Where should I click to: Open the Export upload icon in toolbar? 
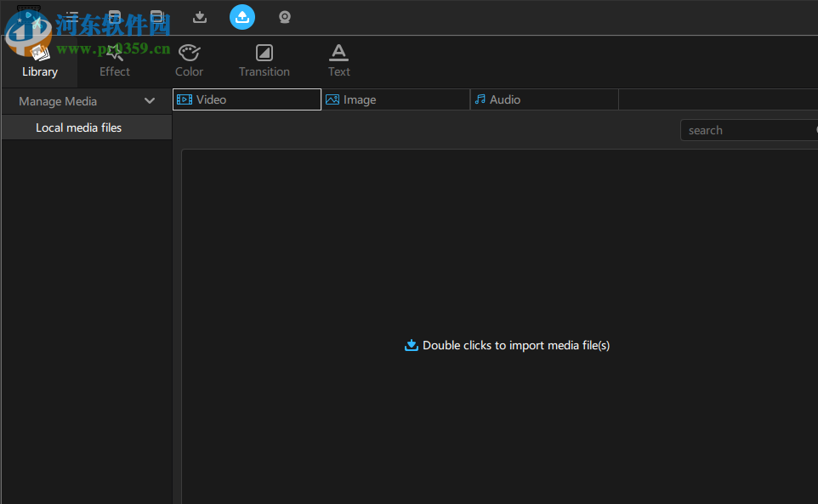[241, 17]
